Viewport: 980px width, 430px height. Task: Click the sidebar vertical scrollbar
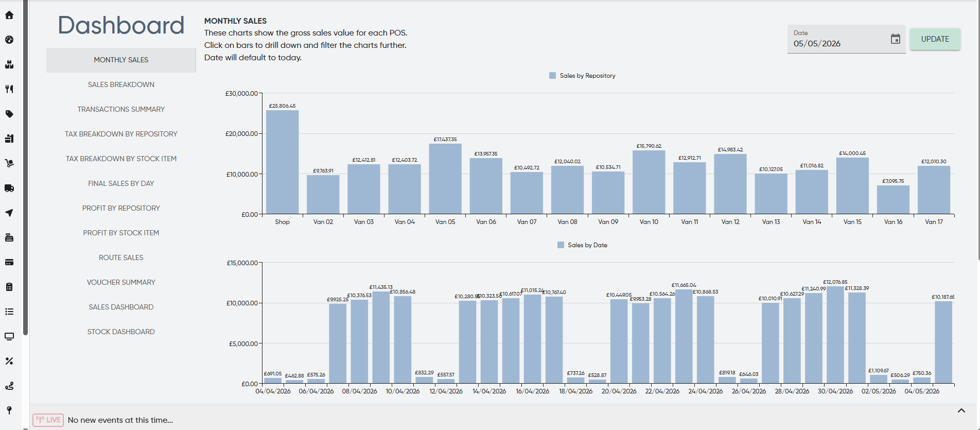click(25, 167)
